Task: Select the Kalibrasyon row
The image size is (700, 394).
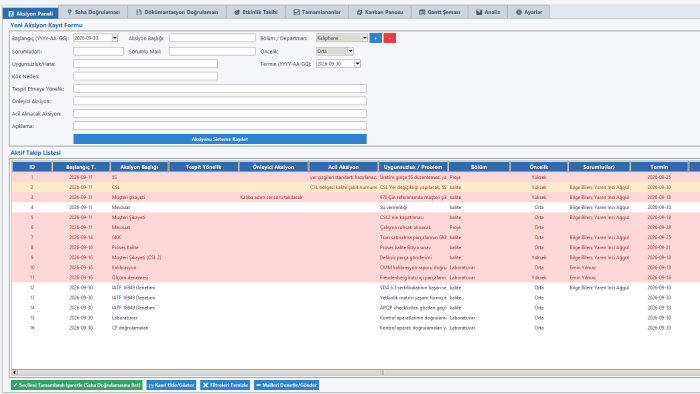Action: pos(356,267)
